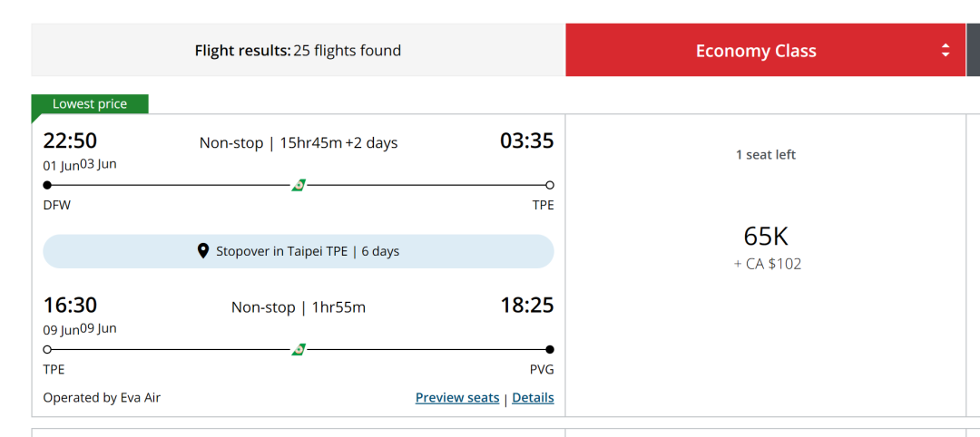Image resolution: width=980 pixels, height=437 pixels.
Task: Select the 65K points fare
Action: (766, 238)
